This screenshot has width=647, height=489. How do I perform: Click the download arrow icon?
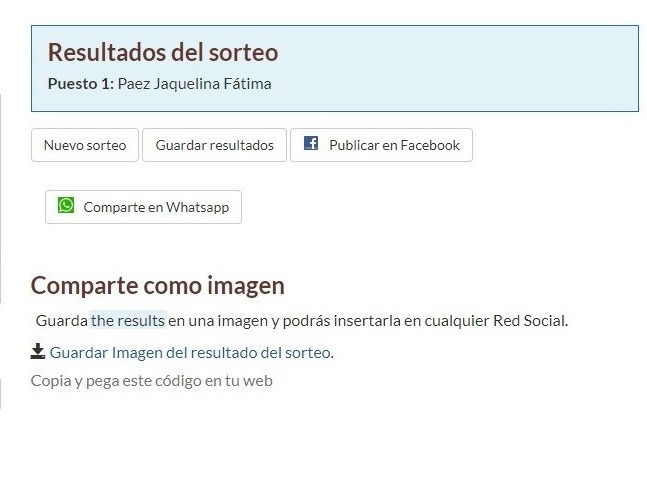pyautogui.click(x=38, y=351)
